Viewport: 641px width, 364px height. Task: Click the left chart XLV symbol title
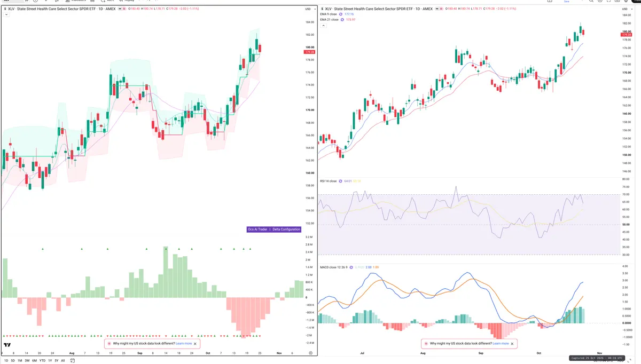pos(63,9)
